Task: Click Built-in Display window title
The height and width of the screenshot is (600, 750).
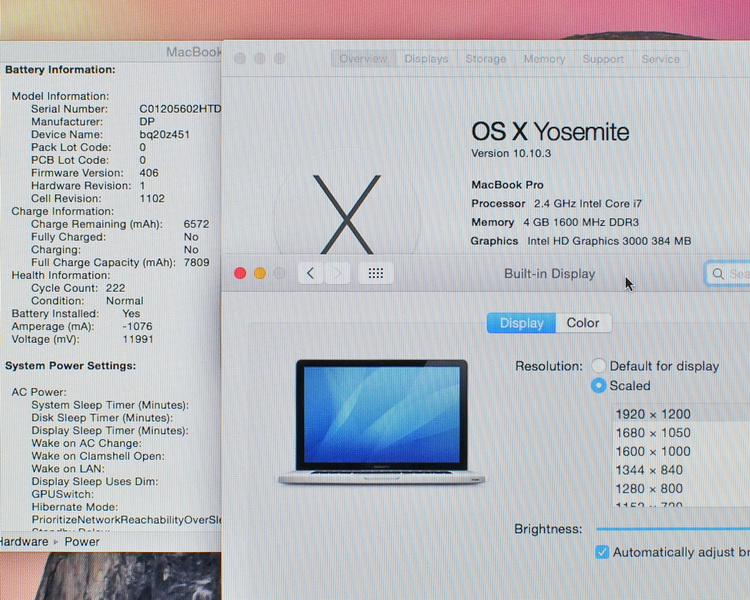Action: [550, 274]
